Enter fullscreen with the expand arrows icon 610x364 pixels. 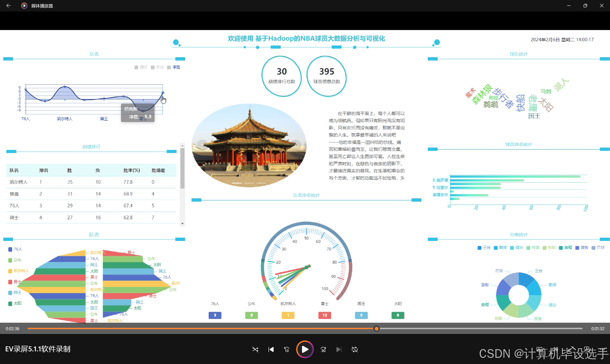[x=571, y=349]
